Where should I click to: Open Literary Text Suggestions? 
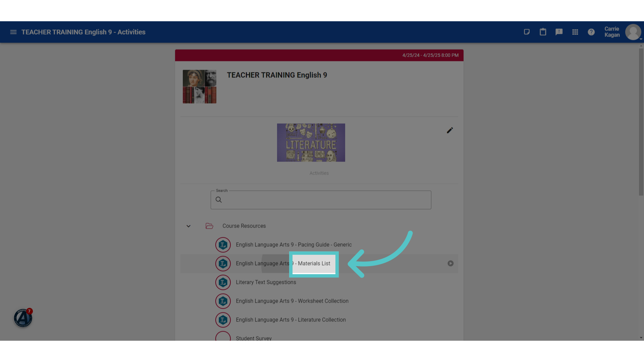[x=266, y=282]
